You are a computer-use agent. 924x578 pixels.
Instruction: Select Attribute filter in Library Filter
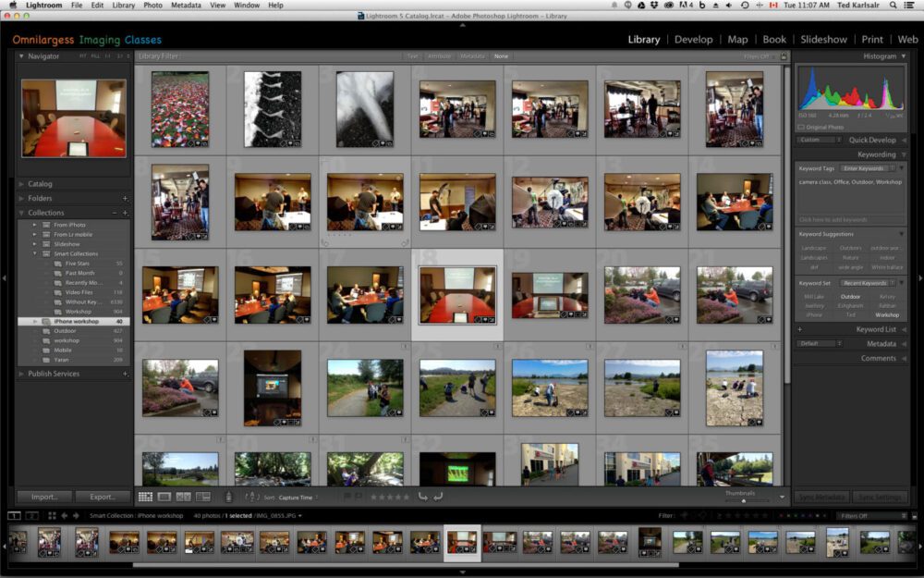click(x=439, y=56)
